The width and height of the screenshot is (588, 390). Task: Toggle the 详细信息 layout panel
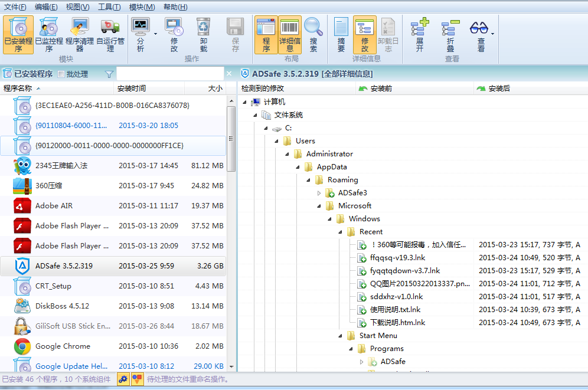tap(290, 35)
